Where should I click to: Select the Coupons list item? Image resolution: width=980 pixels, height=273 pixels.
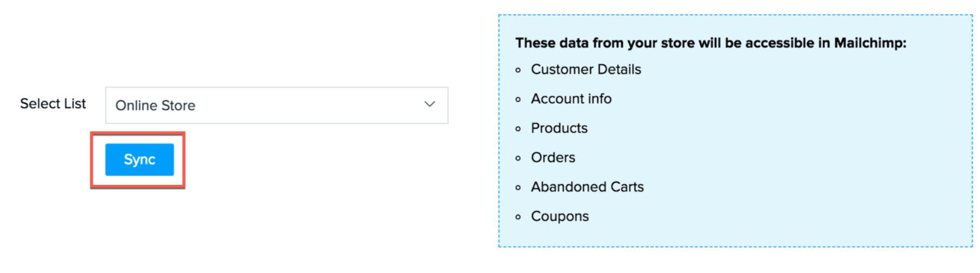[560, 216]
